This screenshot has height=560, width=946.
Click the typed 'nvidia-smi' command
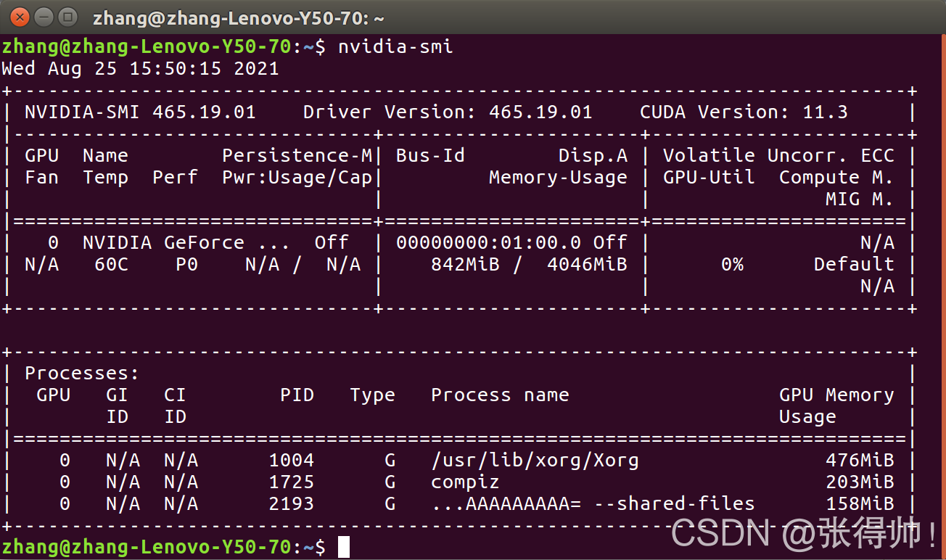[x=395, y=47]
